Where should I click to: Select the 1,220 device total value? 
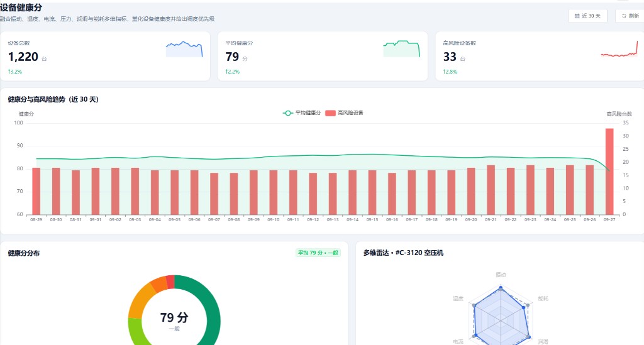(x=23, y=57)
